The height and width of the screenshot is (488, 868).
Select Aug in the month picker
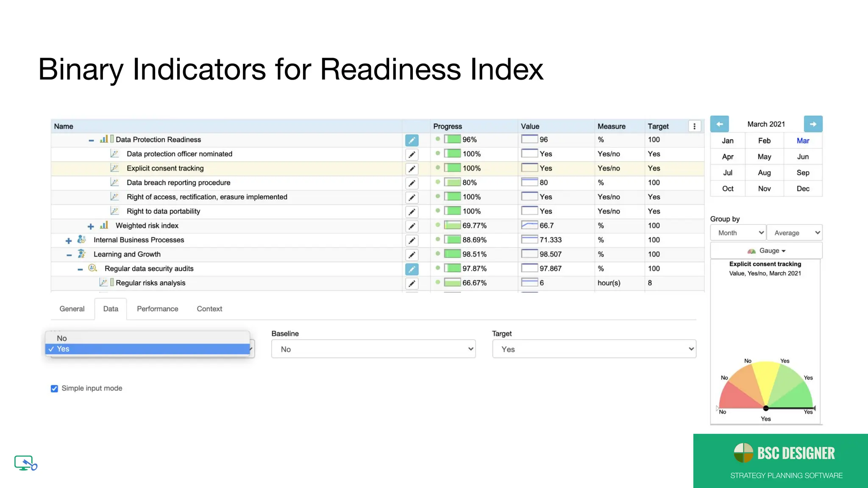pyautogui.click(x=765, y=173)
